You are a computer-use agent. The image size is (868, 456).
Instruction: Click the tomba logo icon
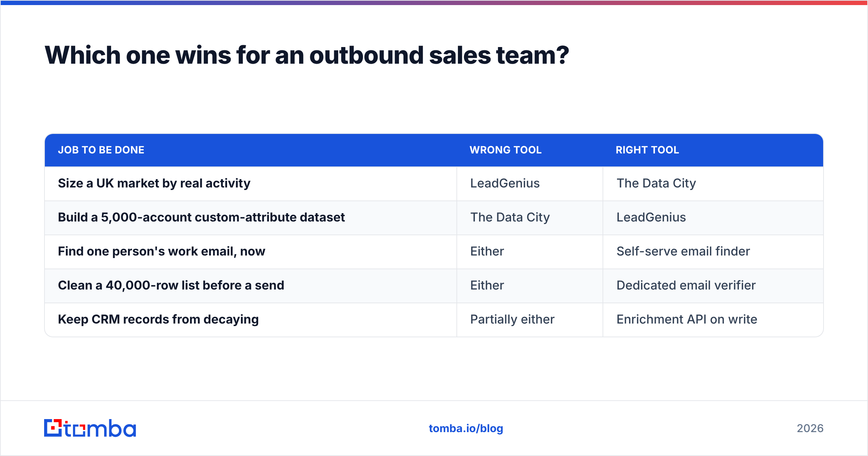click(x=90, y=428)
